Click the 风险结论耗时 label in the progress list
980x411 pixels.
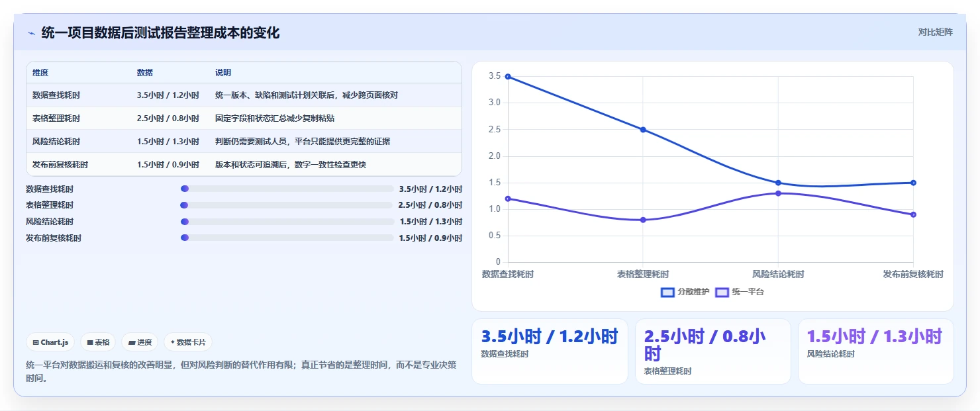click(50, 222)
